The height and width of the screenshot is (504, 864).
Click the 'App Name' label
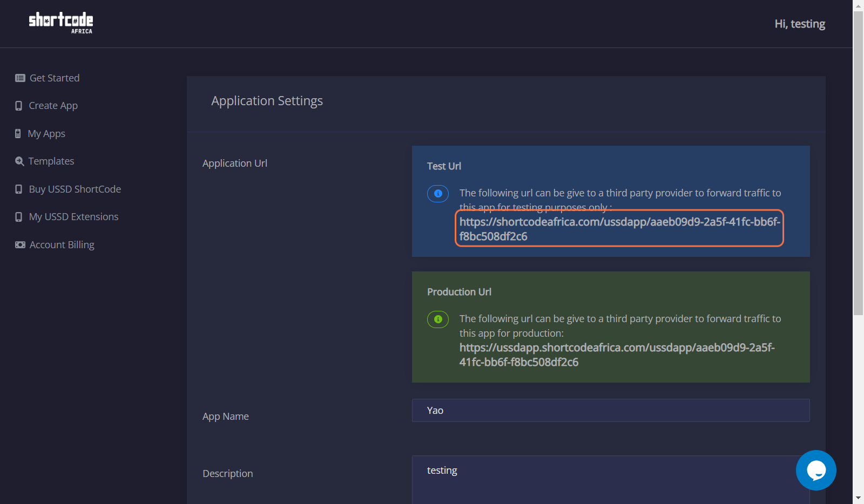pos(226,417)
